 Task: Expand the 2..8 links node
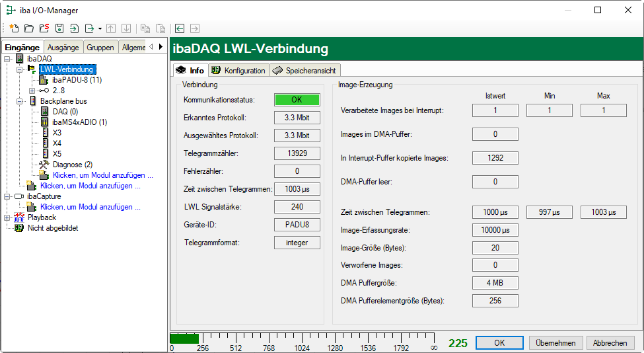tap(32, 91)
